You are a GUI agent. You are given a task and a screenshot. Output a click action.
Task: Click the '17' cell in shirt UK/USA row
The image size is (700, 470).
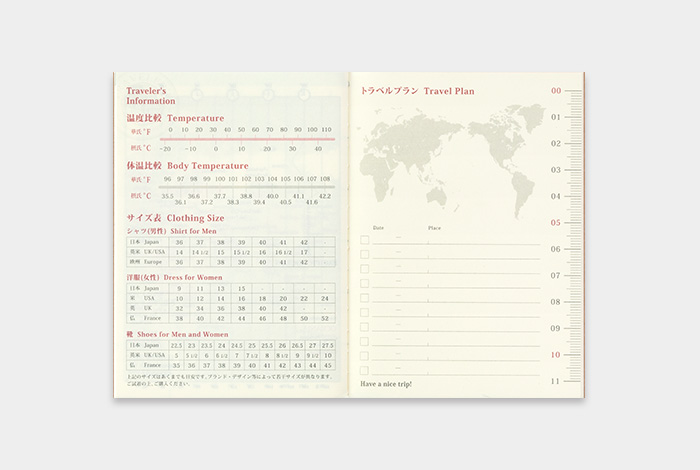304,252
